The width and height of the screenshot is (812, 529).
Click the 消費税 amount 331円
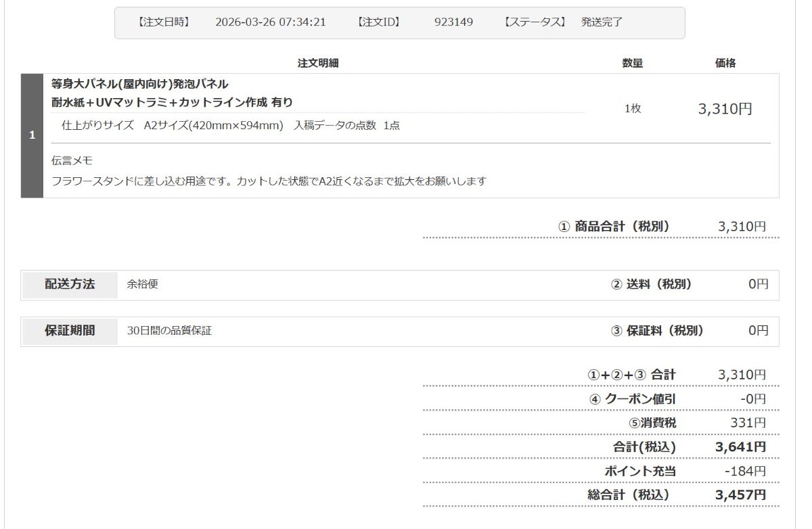(750, 423)
